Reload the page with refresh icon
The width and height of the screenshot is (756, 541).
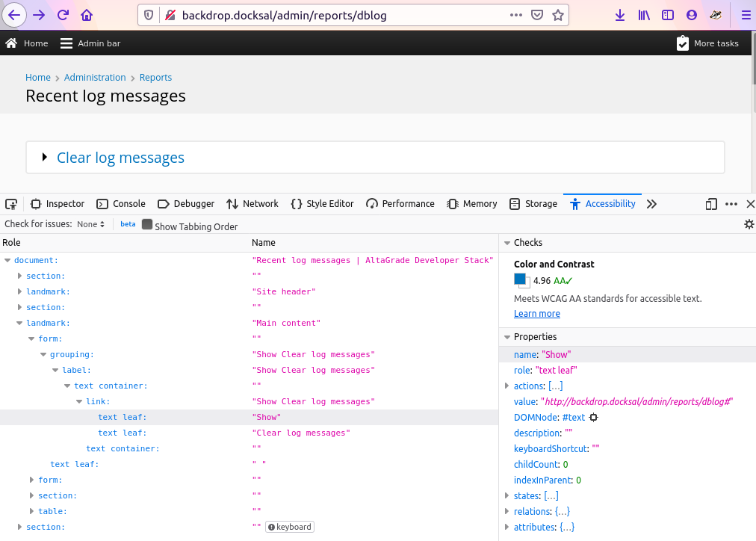[63, 15]
